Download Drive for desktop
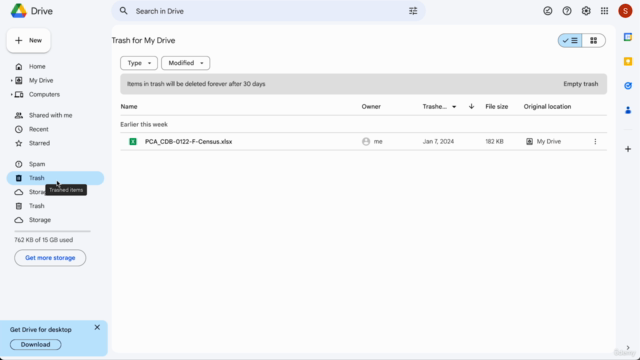Image resolution: width=640 pixels, height=360 pixels. 36,344
